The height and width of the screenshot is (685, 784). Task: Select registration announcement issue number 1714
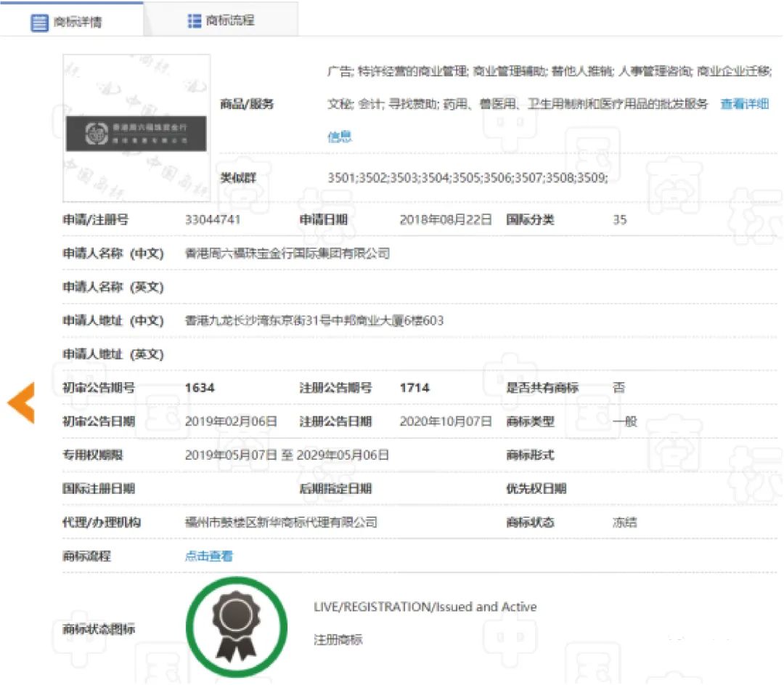[415, 388]
